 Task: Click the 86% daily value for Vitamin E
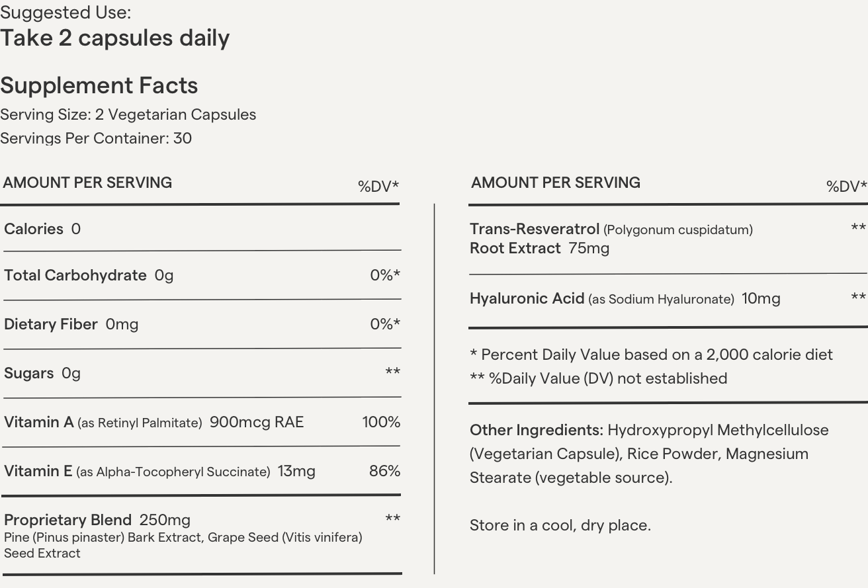(384, 471)
